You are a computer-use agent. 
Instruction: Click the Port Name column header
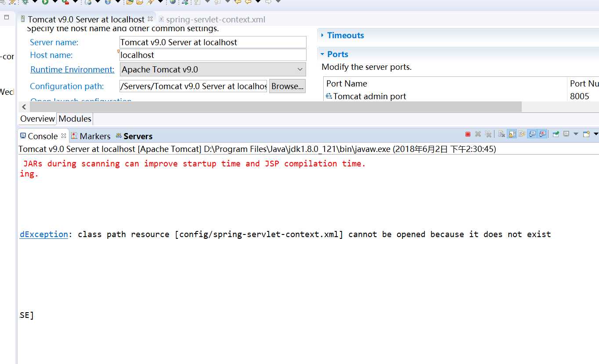pyautogui.click(x=445, y=83)
